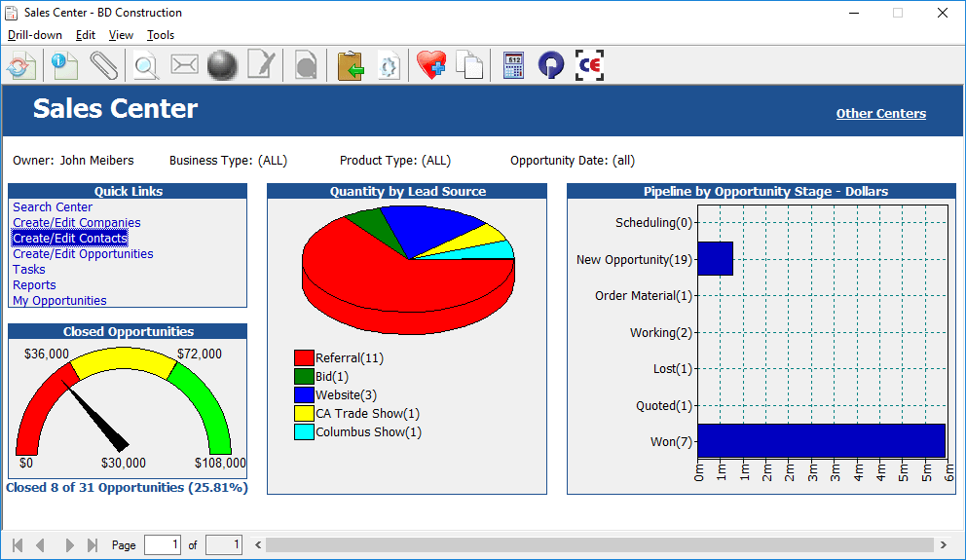Open the paperclip attachments icon
This screenshot has height=560, width=966.
103,65
